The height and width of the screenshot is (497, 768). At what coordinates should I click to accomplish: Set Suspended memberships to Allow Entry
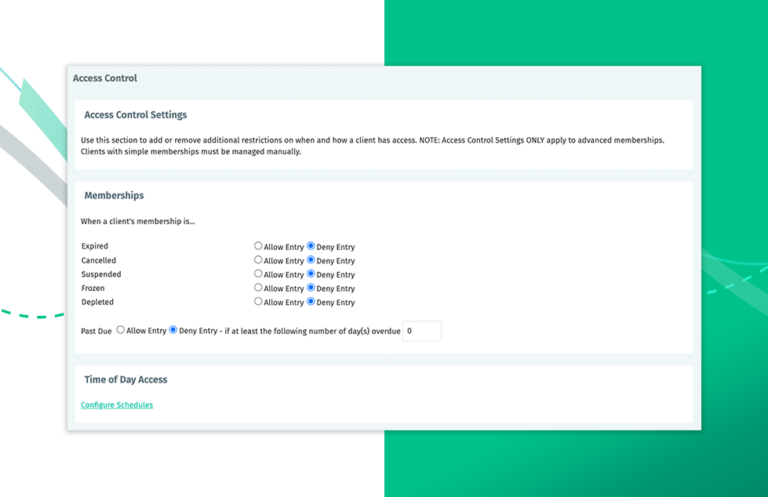259,274
